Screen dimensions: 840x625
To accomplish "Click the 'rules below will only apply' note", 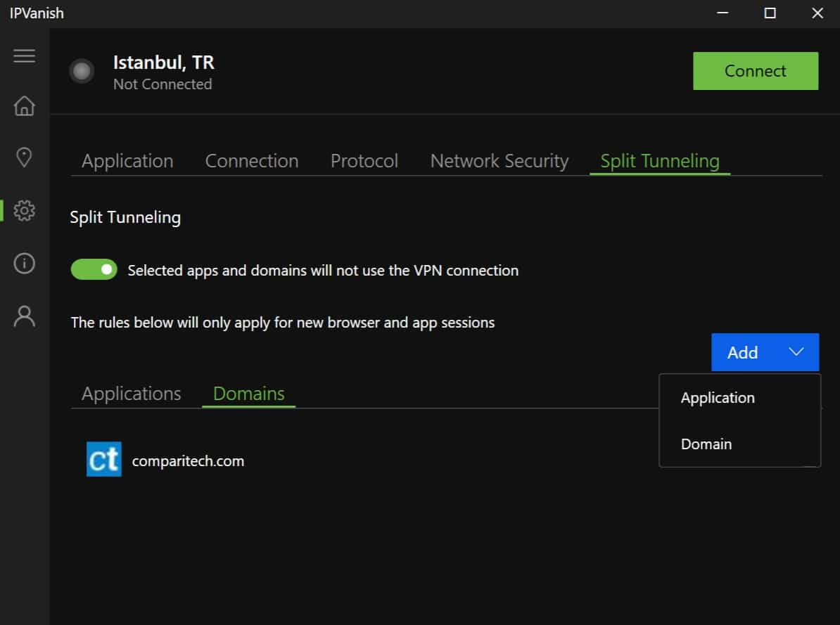I will (283, 323).
